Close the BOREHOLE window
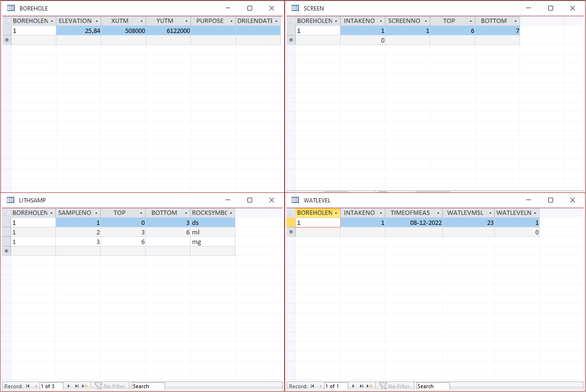Image resolution: width=586 pixels, height=392 pixels. [272, 8]
